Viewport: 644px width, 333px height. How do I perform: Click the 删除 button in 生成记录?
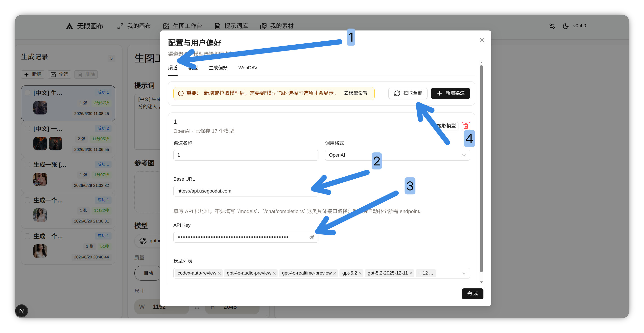coord(86,74)
